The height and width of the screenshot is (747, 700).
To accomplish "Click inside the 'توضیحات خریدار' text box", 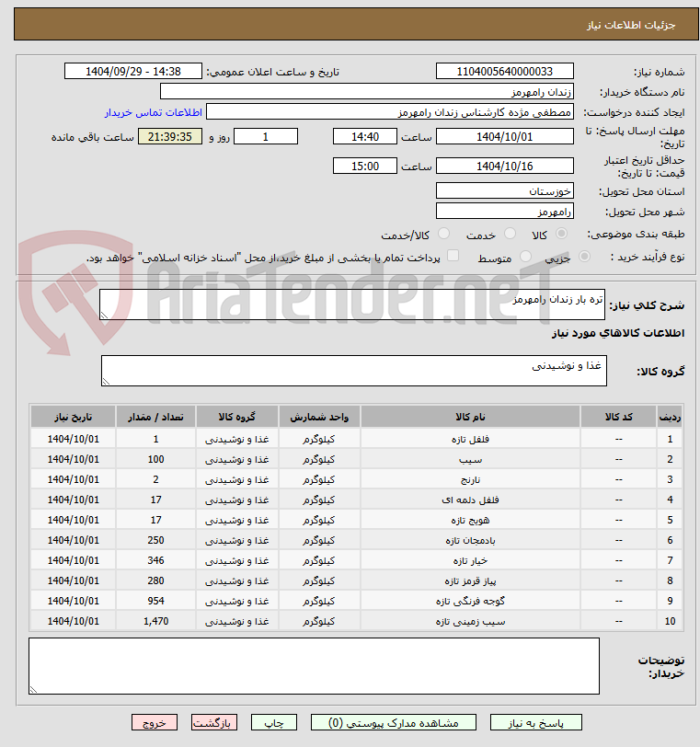I will [x=314, y=666].
